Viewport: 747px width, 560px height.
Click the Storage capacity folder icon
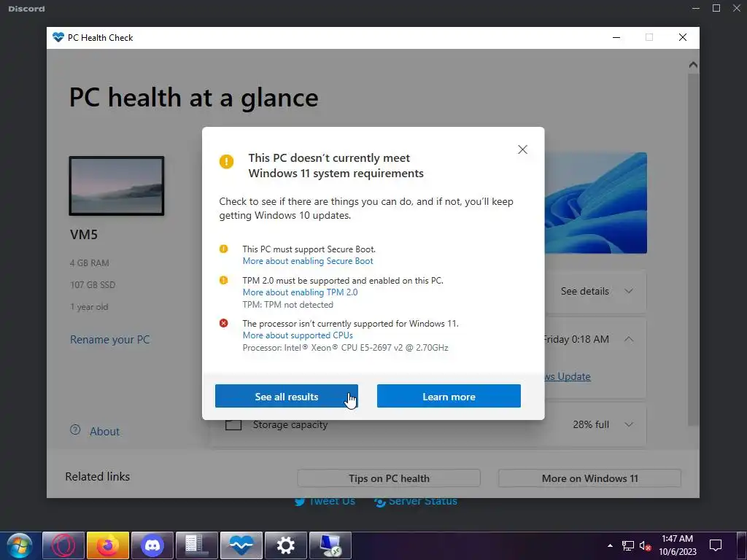coord(233,425)
